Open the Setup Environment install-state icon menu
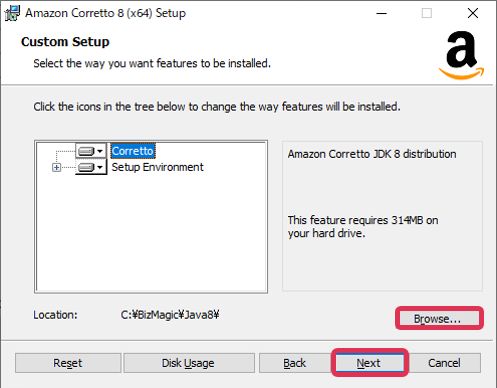 click(91, 167)
